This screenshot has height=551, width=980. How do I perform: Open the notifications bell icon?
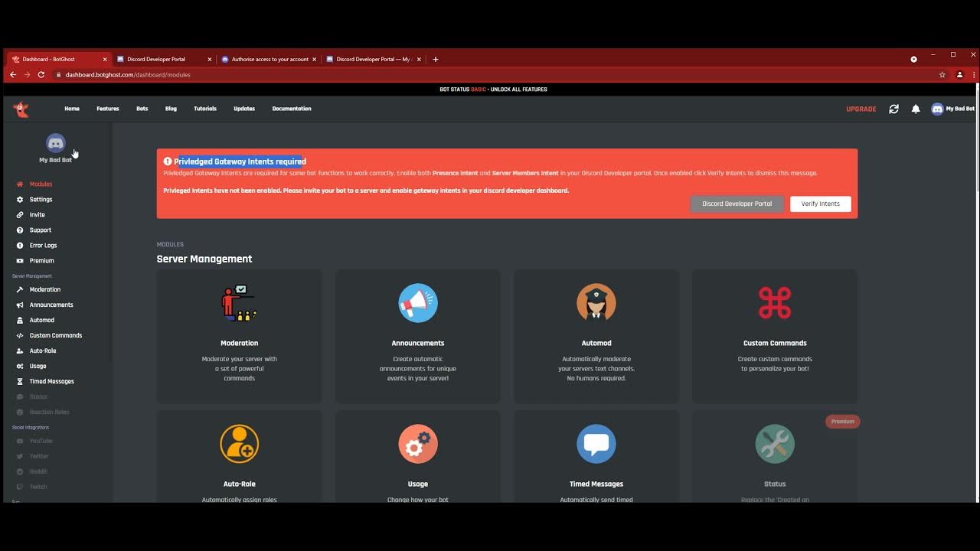click(916, 109)
